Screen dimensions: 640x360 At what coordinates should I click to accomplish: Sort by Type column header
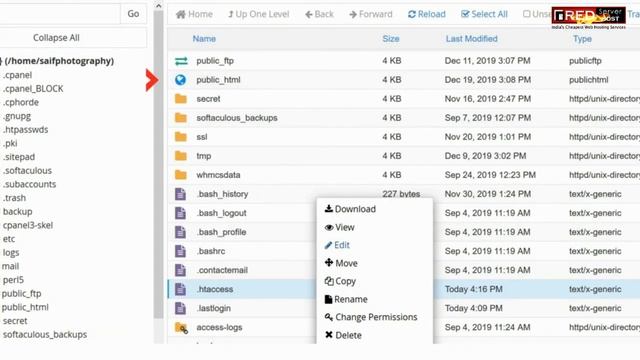[x=582, y=39]
